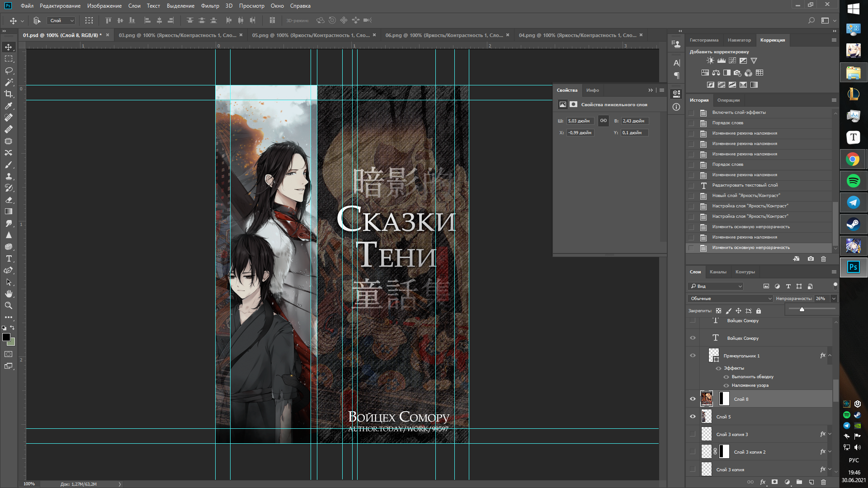Hide the Слой 5 layer
The width and height of the screenshot is (868, 488).
click(693, 417)
